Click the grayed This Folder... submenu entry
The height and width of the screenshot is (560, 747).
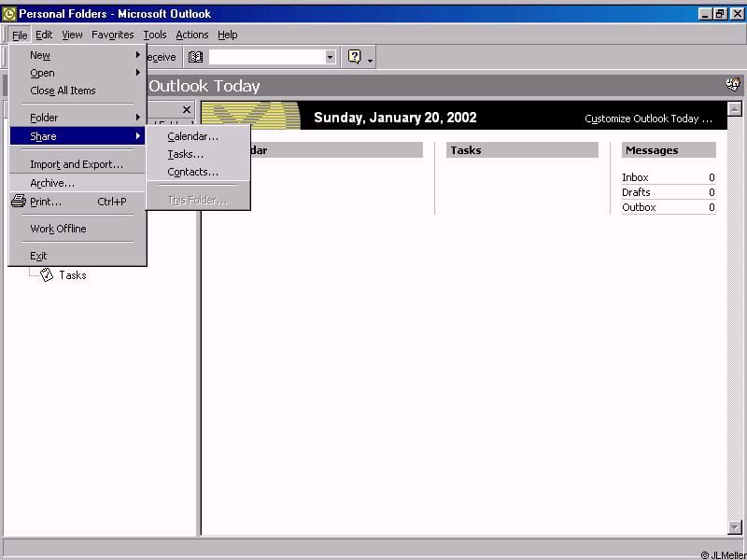(198, 200)
